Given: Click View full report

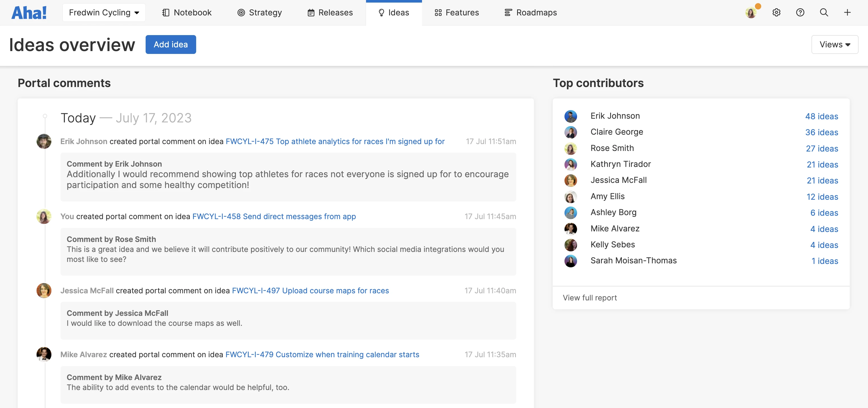Looking at the screenshot, I should [590, 298].
